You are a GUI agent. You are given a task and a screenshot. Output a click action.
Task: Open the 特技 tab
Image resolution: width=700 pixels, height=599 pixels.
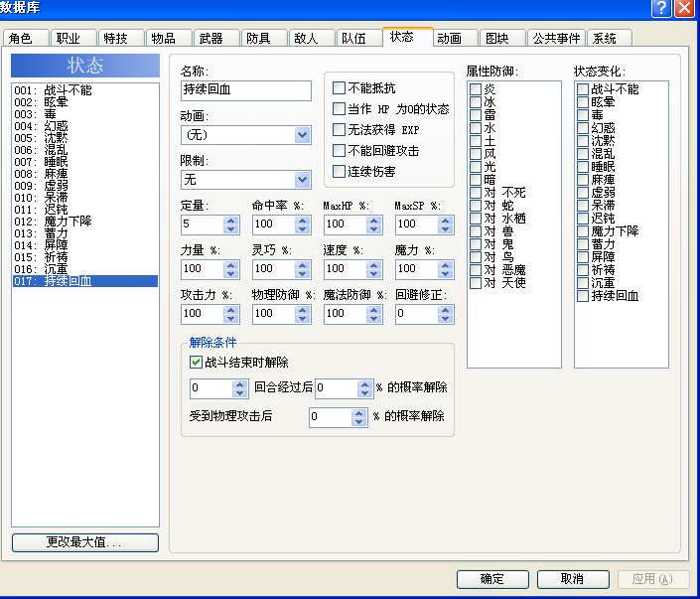click(x=121, y=39)
